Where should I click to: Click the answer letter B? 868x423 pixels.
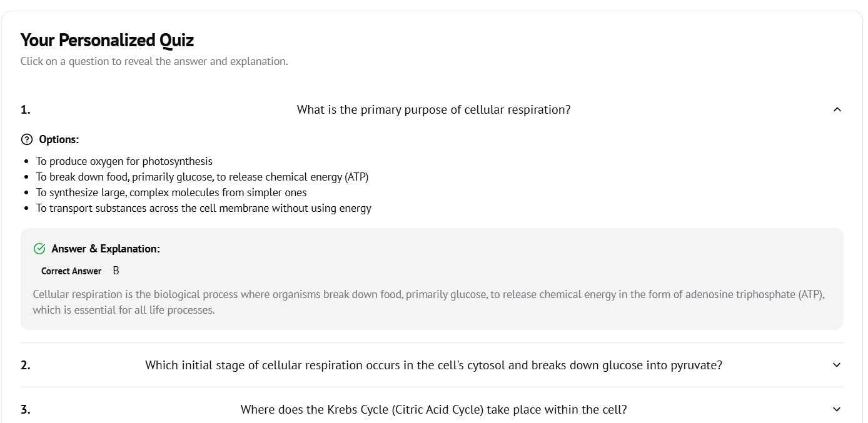point(116,271)
